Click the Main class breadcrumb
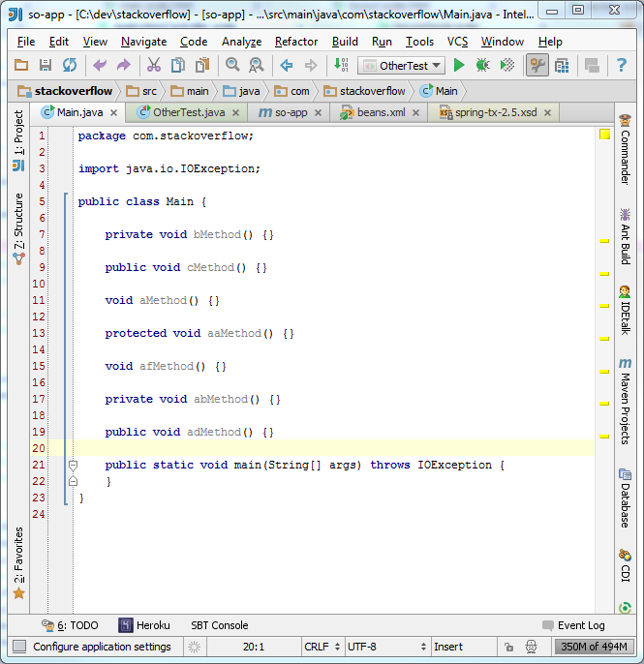 439,91
